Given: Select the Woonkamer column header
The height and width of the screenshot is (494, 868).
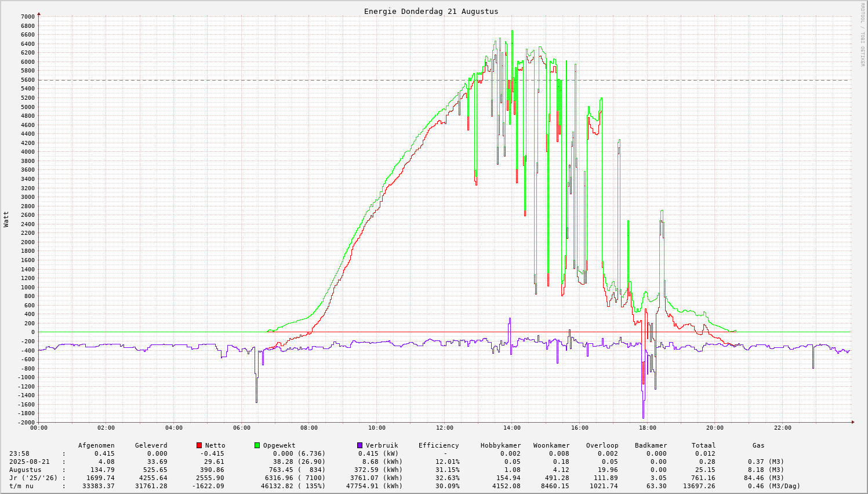Looking at the screenshot, I should point(551,445).
